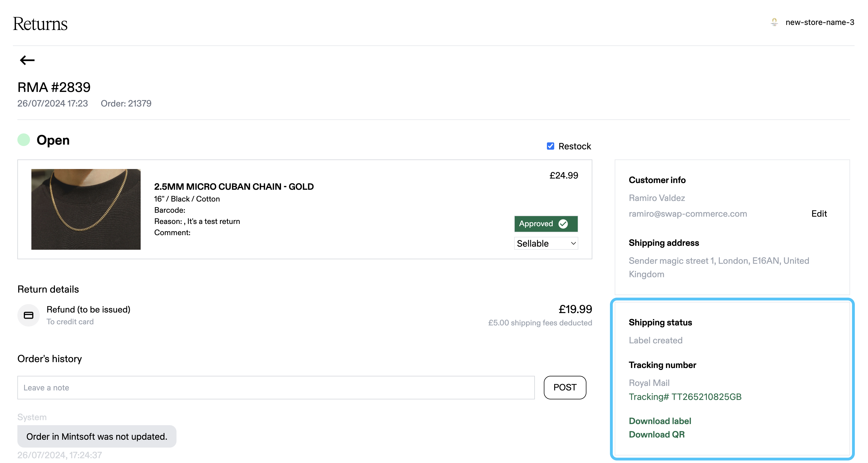Focus the Leave a note field
Image resolution: width=868 pixels, height=463 pixels.
tap(276, 388)
